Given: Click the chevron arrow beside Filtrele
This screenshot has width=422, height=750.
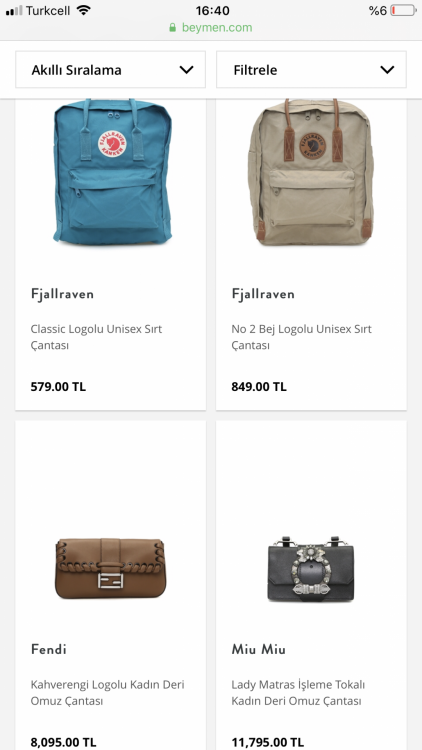Looking at the screenshot, I should [387, 70].
